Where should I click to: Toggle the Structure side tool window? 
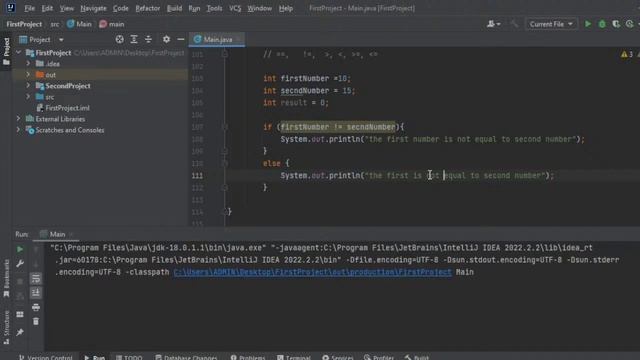pos(6,328)
